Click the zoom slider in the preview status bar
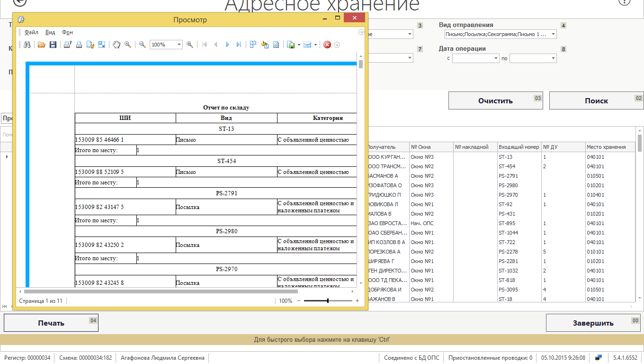The height and width of the screenshot is (364, 644). [x=328, y=301]
